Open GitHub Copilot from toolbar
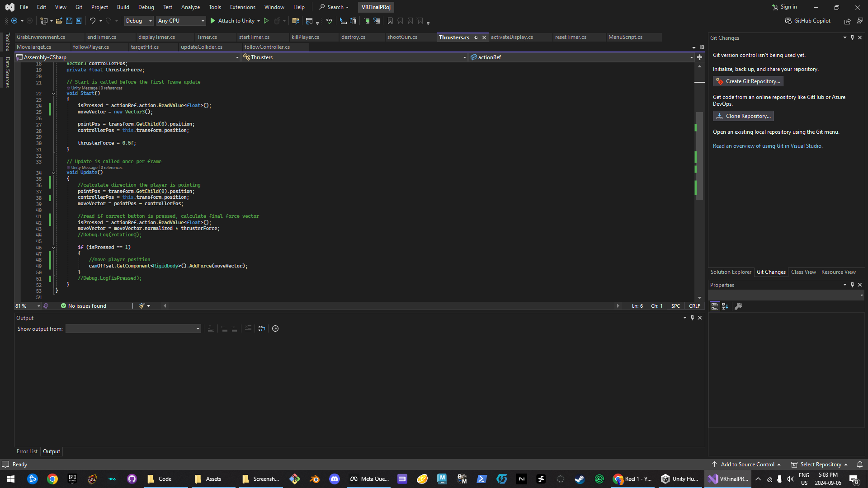This screenshot has width=868, height=488. pyautogui.click(x=808, y=21)
